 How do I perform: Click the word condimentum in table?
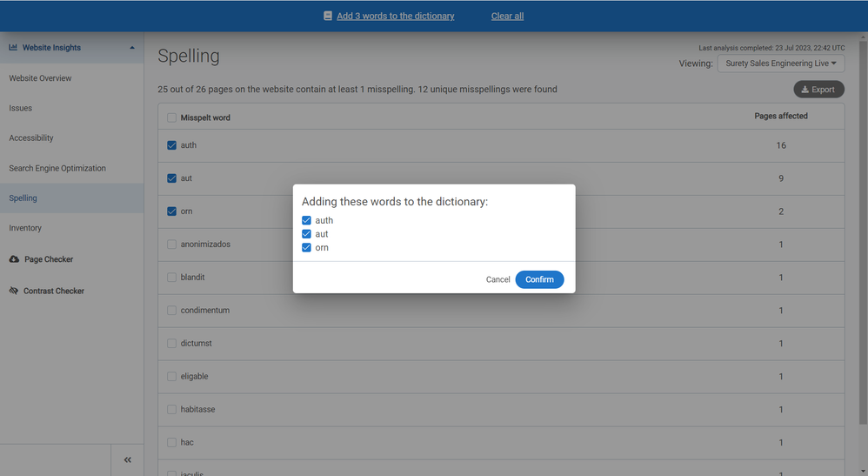204,311
